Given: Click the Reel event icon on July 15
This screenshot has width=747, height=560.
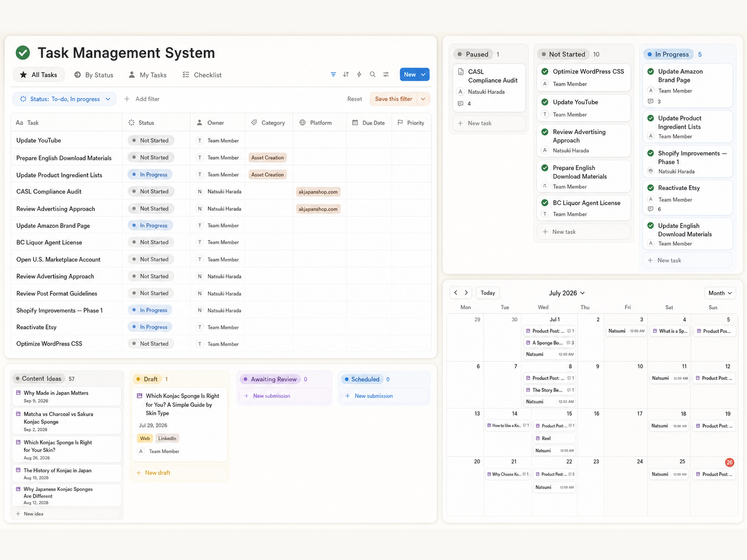Looking at the screenshot, I should pos(538,438).
